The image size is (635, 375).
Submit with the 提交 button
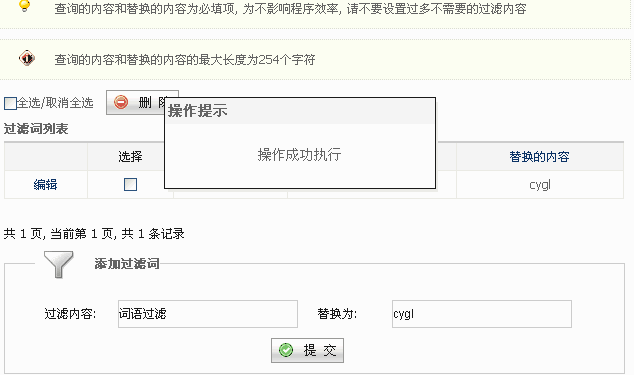pyautogui.click(x=307, y=350)
